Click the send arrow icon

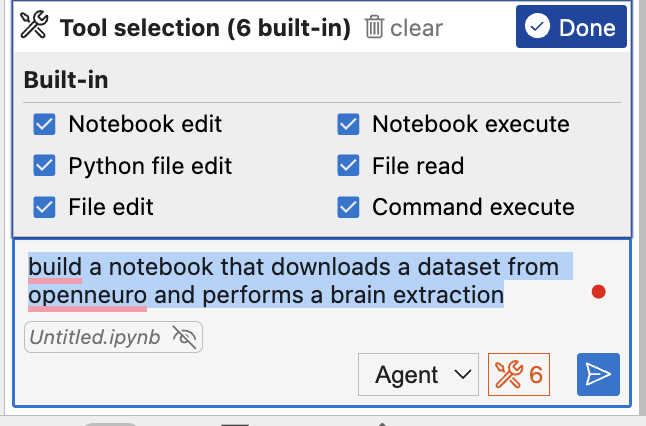pos(598,374)
